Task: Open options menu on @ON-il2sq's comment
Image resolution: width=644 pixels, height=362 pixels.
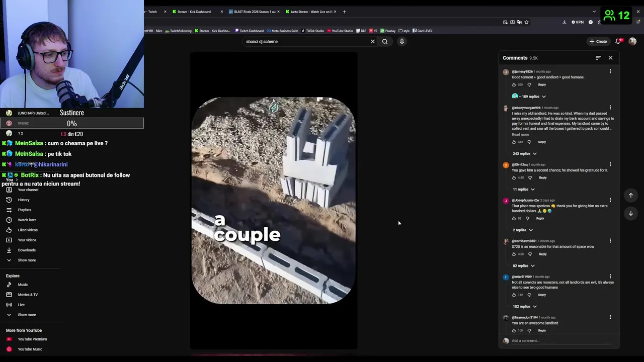Action: [610, 164]
